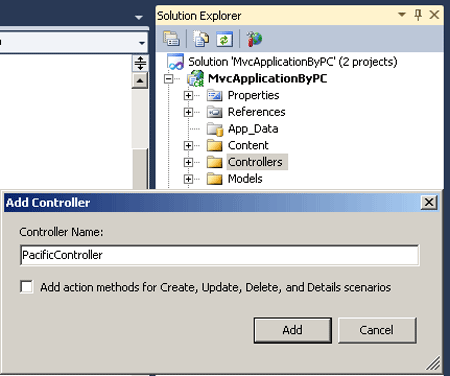Focus the Controller Name text field
Image resolution: width=450 pixels, height=376 pixels.
point(219,255)
